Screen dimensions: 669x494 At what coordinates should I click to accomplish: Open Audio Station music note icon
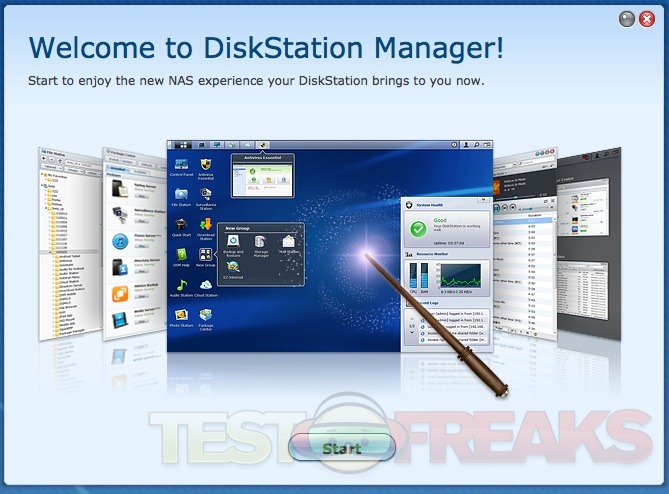[x=181, y=285]
